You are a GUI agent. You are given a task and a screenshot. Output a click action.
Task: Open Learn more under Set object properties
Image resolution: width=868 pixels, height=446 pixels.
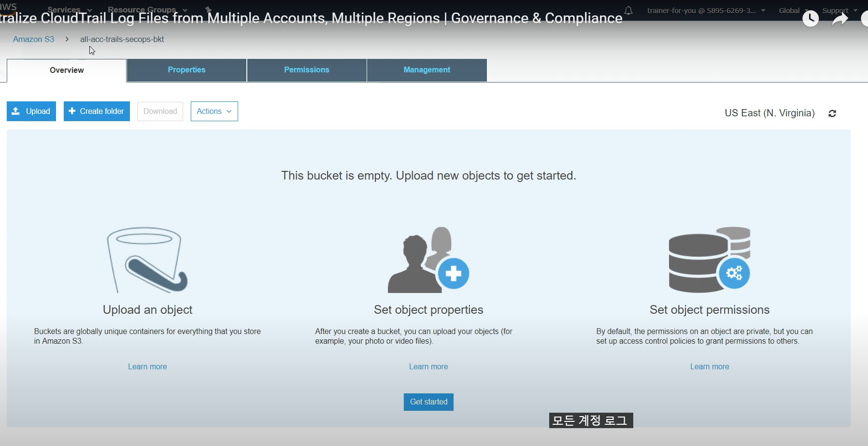(x=428, y=367)
